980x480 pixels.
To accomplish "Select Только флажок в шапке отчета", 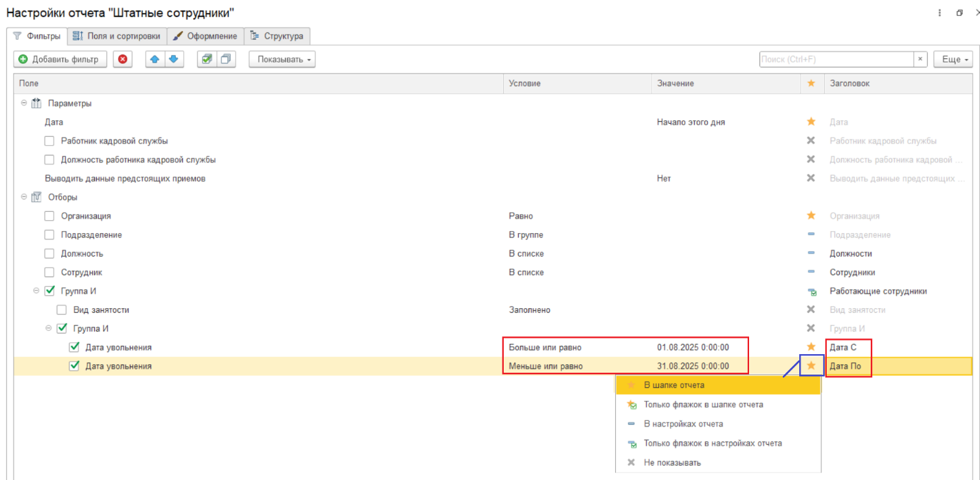I will (x=702, y=404).
